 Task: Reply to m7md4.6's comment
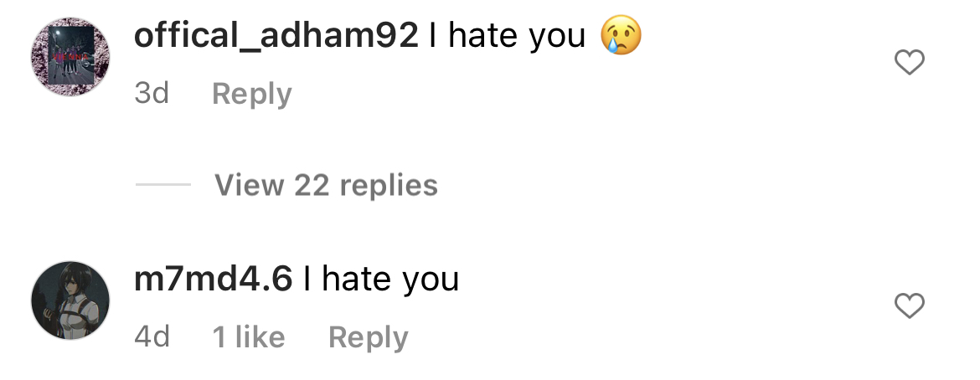point(368,337)
